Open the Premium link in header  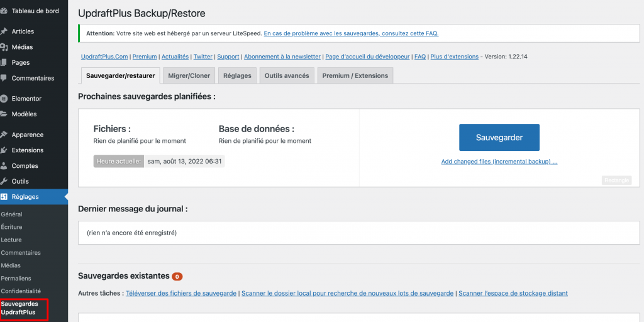click(145, 57)
